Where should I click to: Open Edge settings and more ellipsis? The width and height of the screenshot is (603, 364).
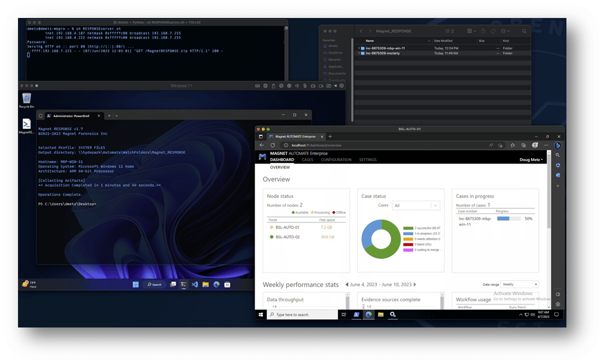546,145
